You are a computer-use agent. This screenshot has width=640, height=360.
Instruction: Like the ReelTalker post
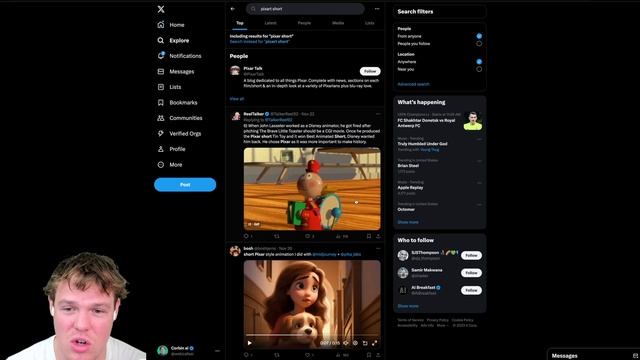click(307, 236)
